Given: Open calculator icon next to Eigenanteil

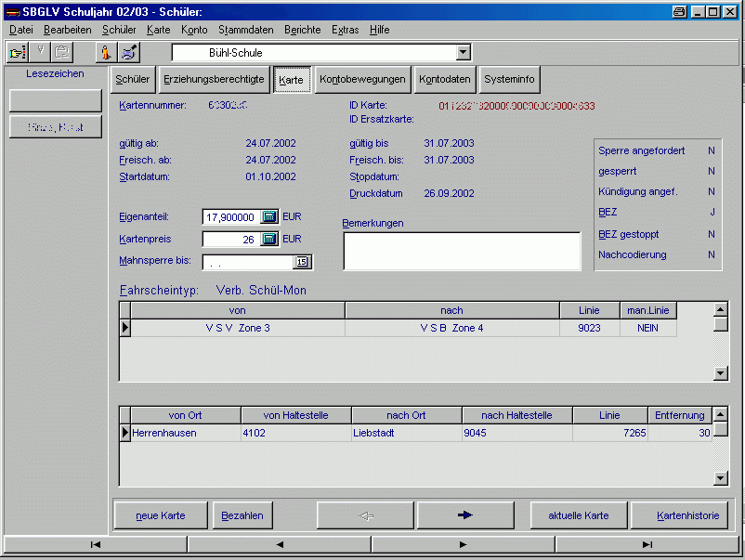Looking at the screenshot, I should point(269,216).
